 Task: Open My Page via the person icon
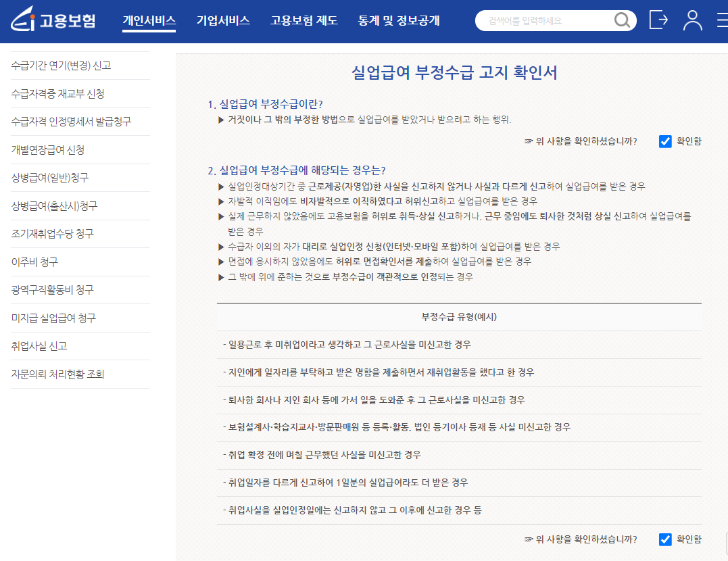(x=691, y=20)
